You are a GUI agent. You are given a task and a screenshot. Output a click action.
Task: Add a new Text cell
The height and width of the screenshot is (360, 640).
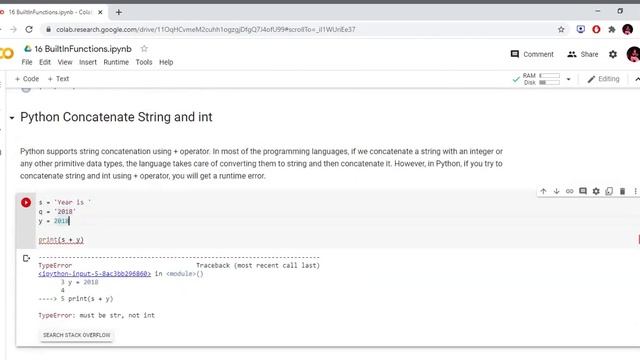(58, 79)
